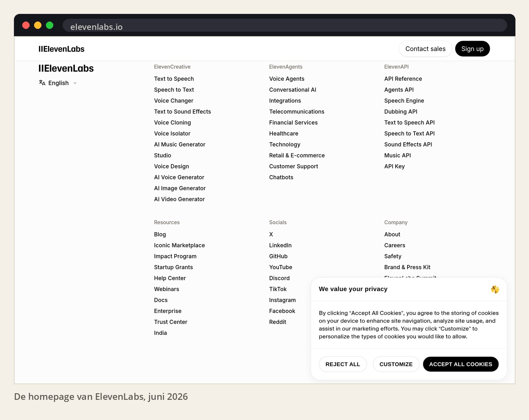Viewport: 529px width, 420px height.
Task: Visit the Trust Center
Action: pyautogui.click(x=171, y=322)
